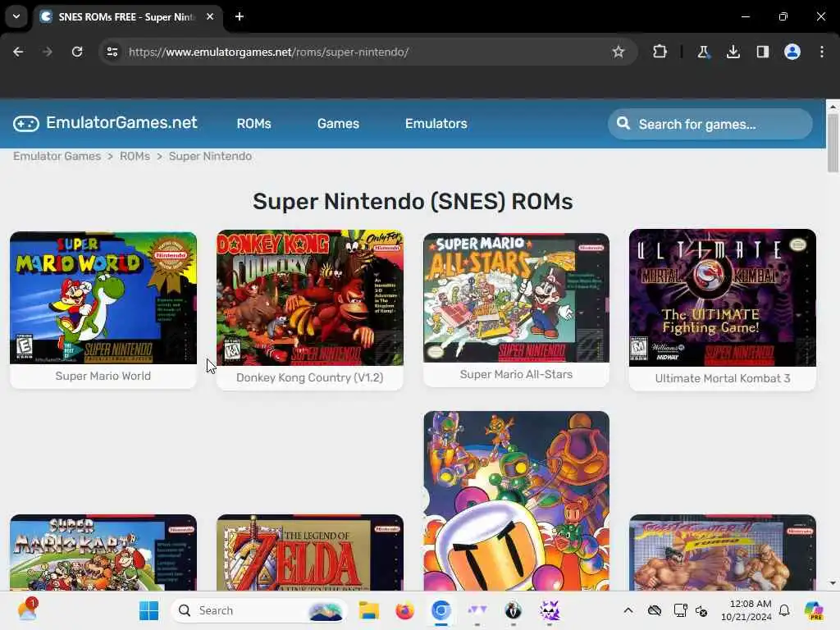Open the Street Fighter II Turbo cover
The image size is (840, 630).
click(723, 552)
